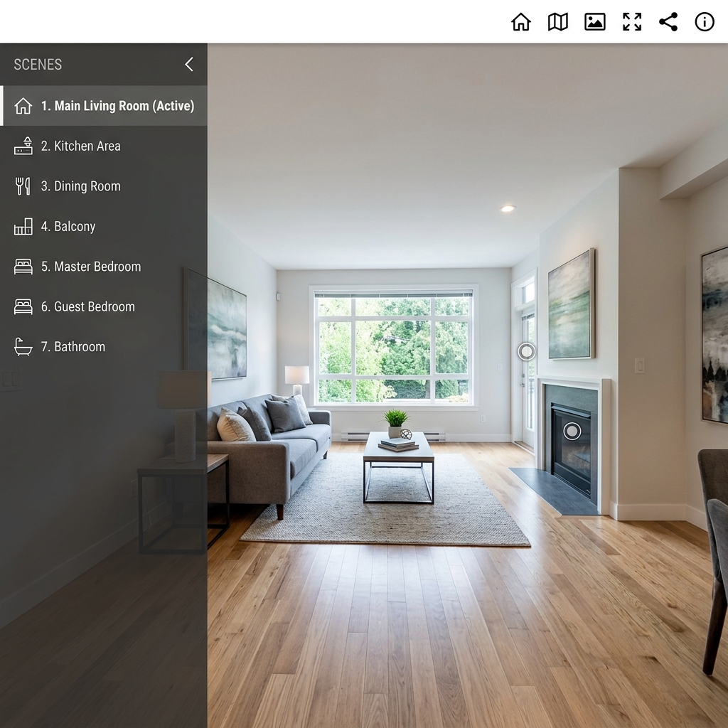This screenshot has height=728, width=728.
Task: Open the photo gallery icon
Action: (x=595, y=22)
